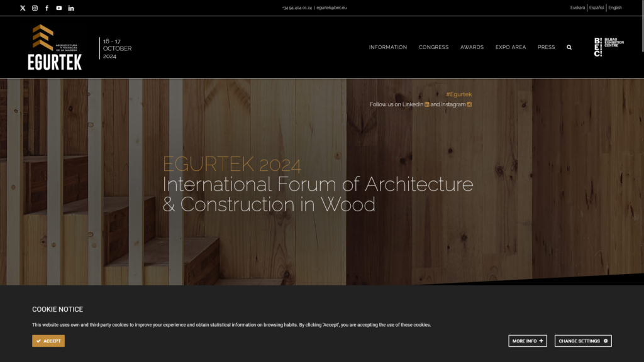Email egurtek@bec.eu link
This screenshot has width=644, height=362.
[x=331, y=8]
